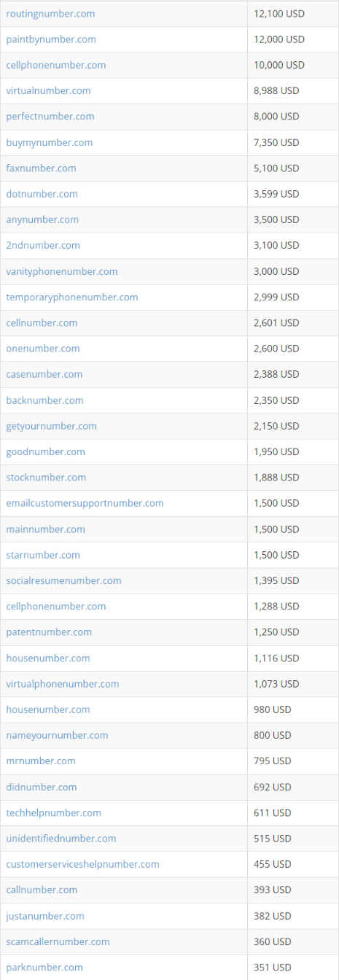Open faxnumber.com link
This screenshot has height=980, width=339.
pyautogui.click(x=41, y=168)
